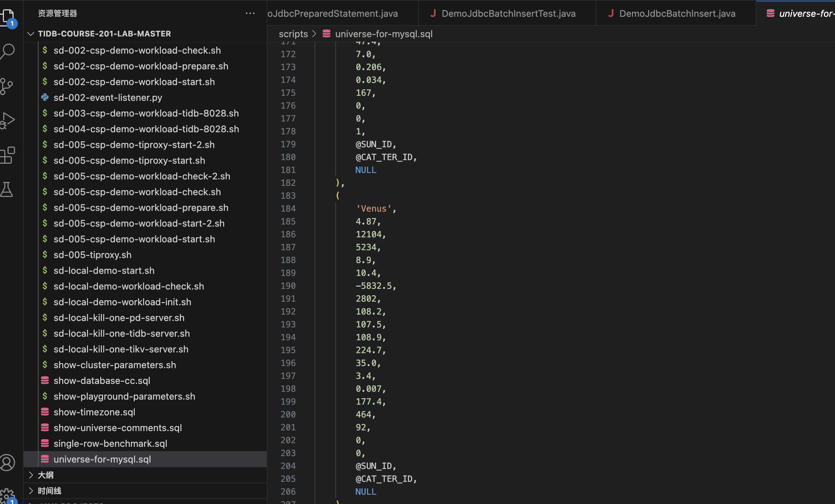Switch to DemoJdbcBatchInsertTest.java tab

508,14
